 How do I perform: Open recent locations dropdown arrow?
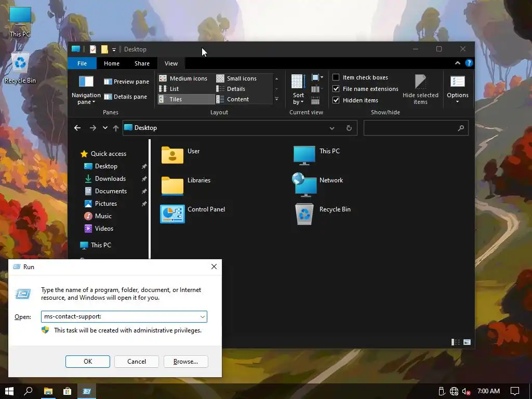[105, 128]
